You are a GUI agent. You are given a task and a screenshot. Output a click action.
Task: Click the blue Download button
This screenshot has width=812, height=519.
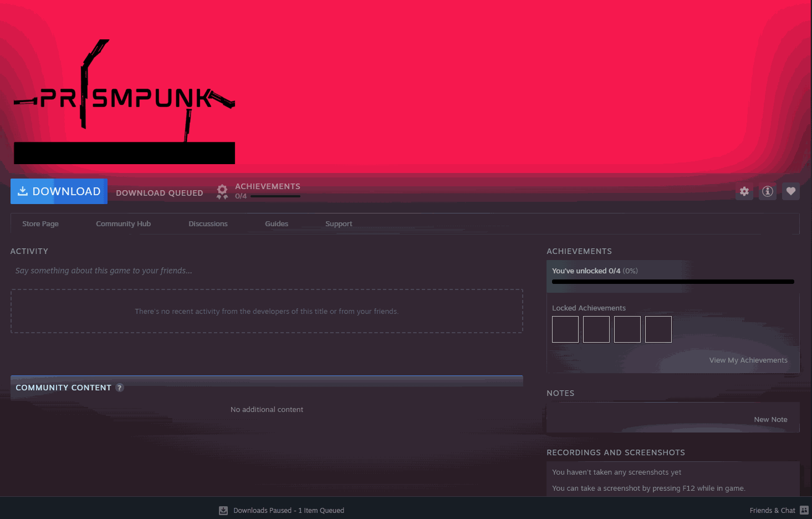point(59,191)
